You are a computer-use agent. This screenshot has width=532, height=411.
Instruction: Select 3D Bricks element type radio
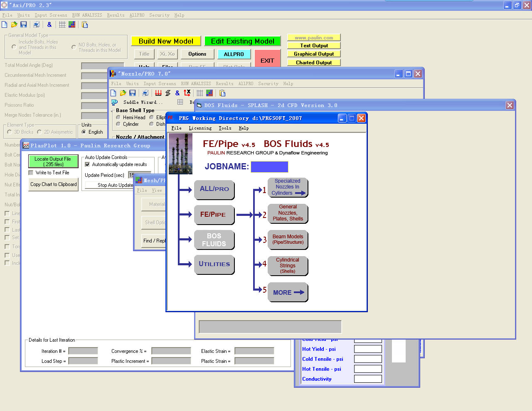click(x=10, y=132)
